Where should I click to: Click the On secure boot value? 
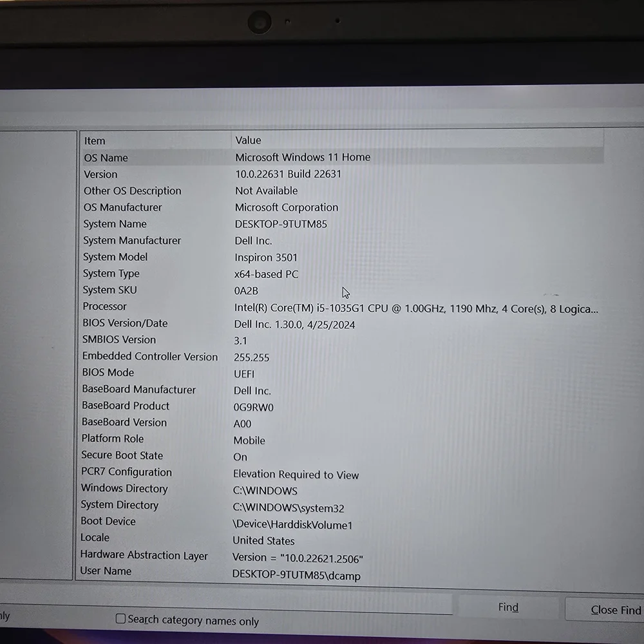(240, 457)
